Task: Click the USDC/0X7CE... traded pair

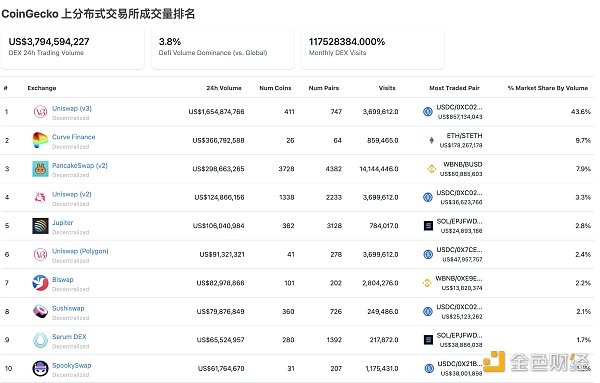Action: [459, 250]
